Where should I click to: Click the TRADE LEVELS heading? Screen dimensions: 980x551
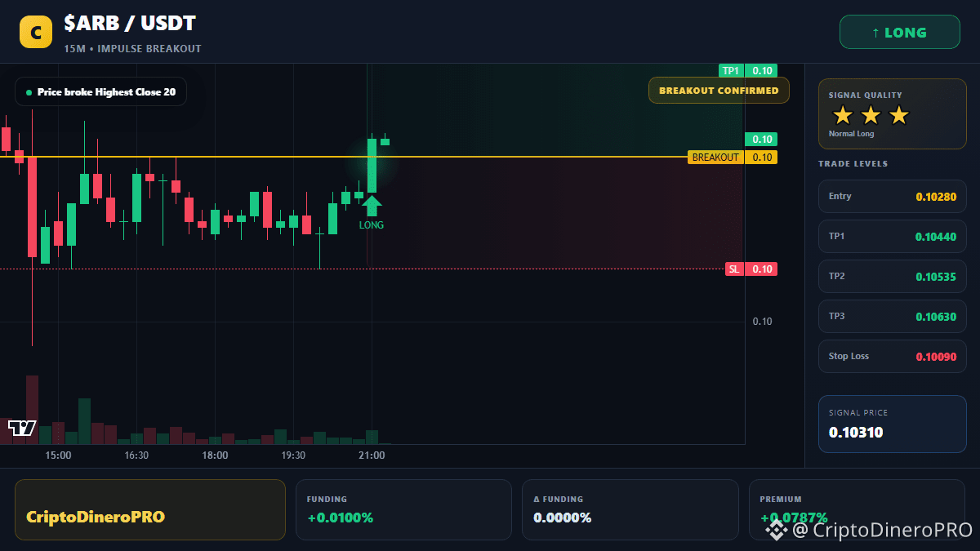(x=853, y=164)
